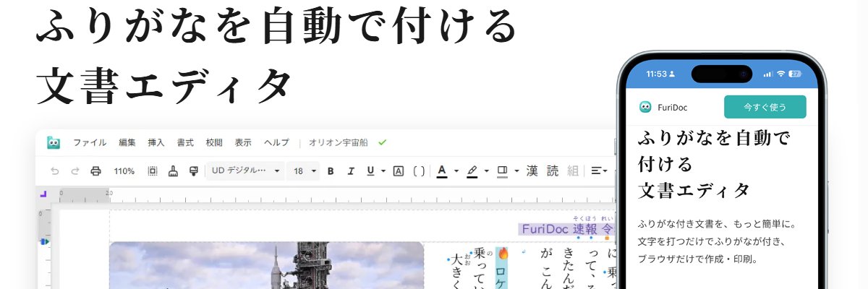Click the text ブラウザだけで作成・印刷。

coord(698,258)
